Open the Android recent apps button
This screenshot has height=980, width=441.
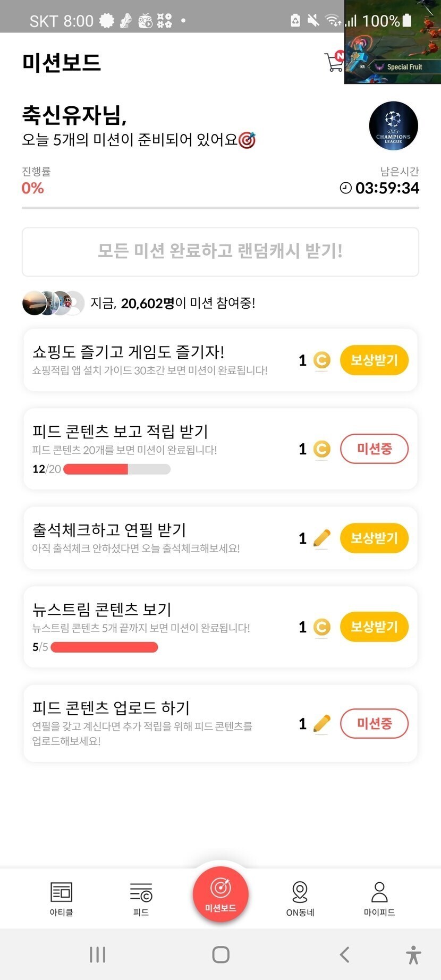[x=98, y=954]
